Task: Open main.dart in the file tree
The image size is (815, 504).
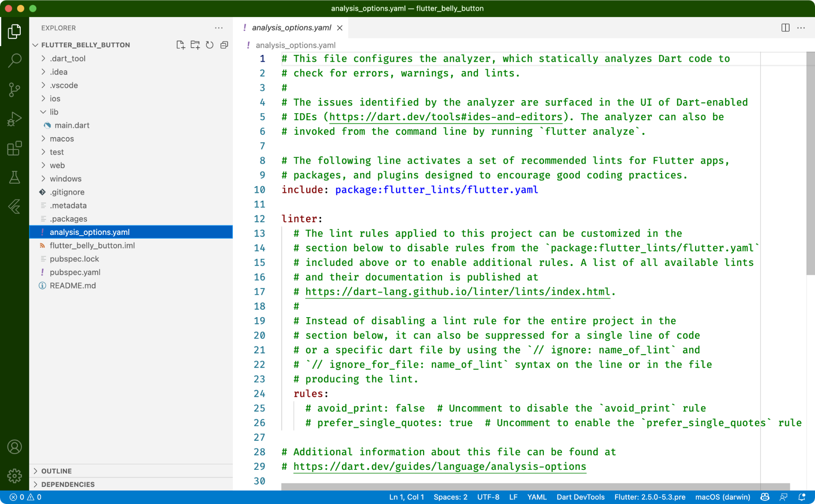Action: pyautogui.click(x=72, y=125)
